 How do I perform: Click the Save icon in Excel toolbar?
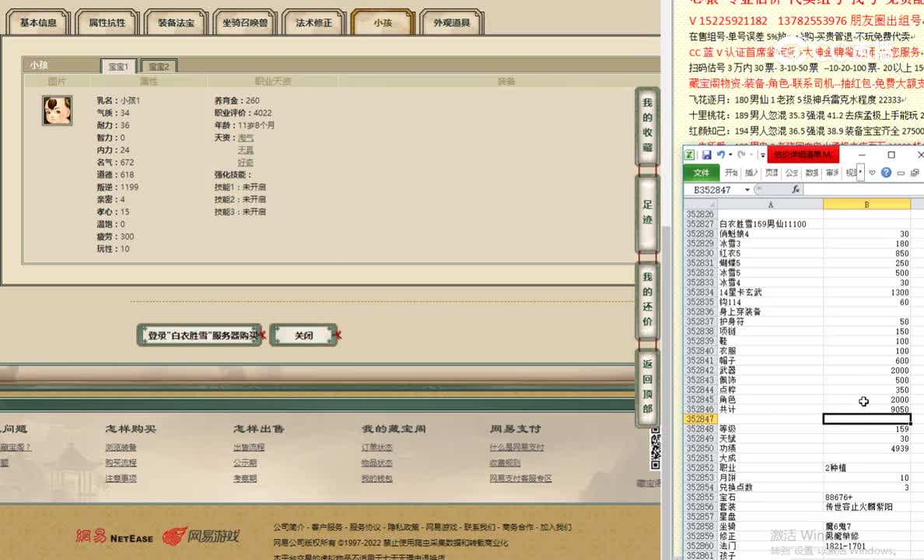click(x=707, y=154)
